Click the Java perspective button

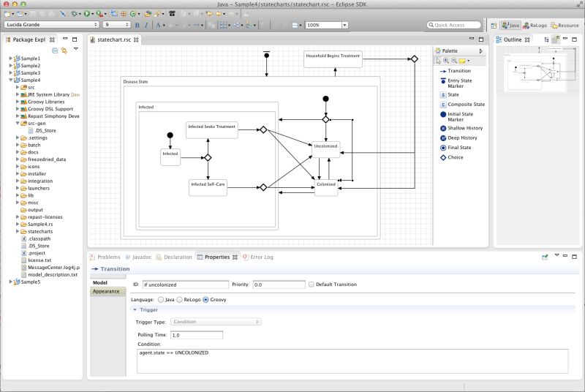(x=510, y=26)
